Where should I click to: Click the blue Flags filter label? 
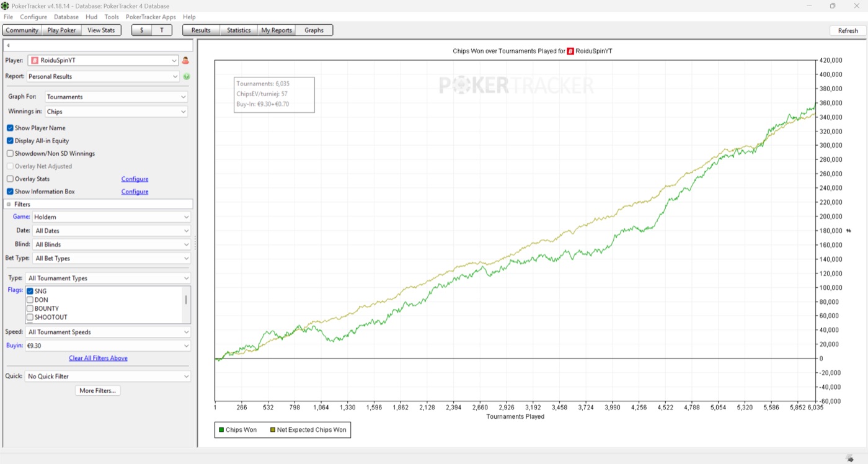[15, 290]
